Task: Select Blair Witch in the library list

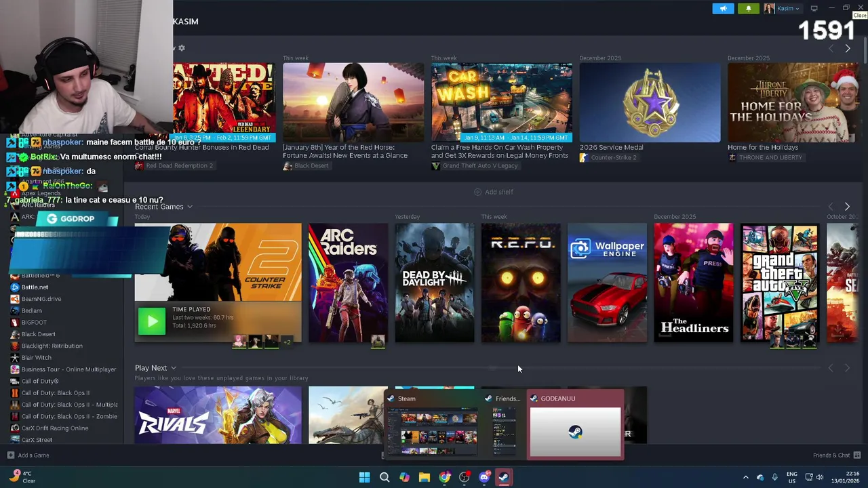Action: pyautogui.click(x=36, y=358)
